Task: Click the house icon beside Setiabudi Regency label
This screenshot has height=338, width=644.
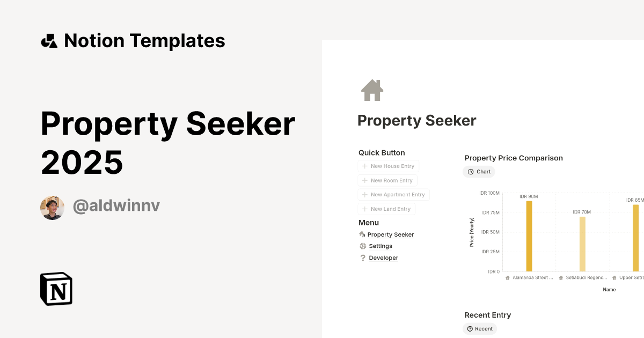Action: tap(561, 277)
